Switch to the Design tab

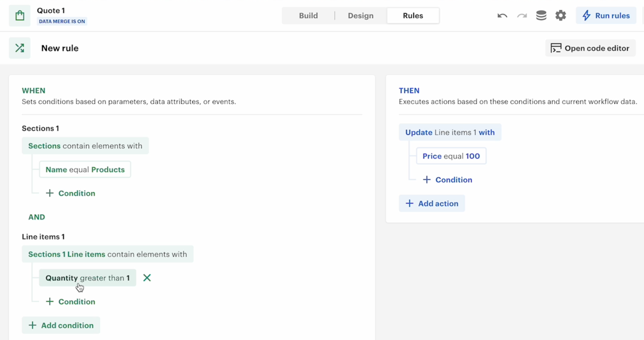click(360, 15)
